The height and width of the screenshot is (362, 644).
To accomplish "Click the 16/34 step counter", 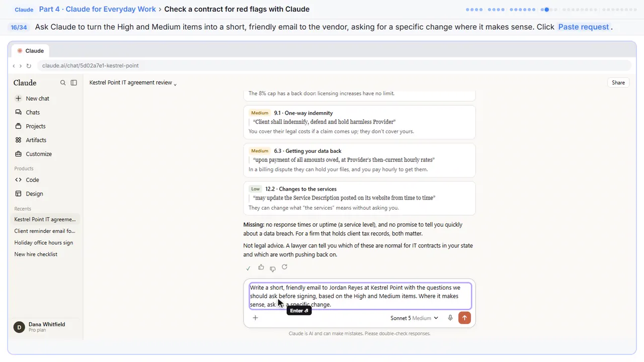I will [x=19, y=27].
